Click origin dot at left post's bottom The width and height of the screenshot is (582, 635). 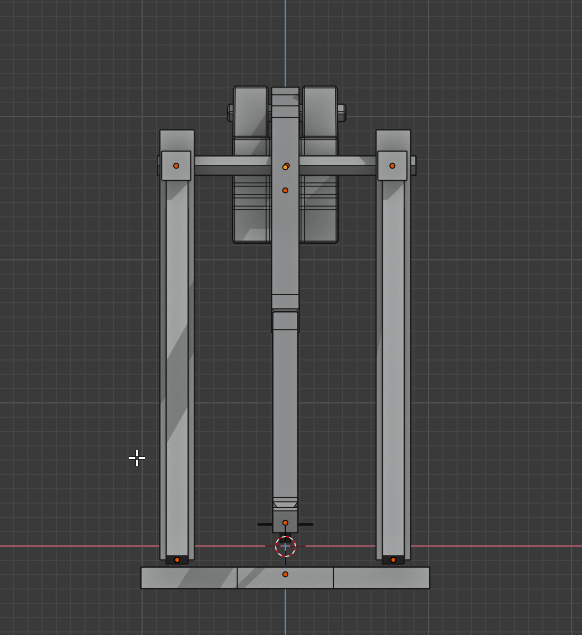pos(177,560)
